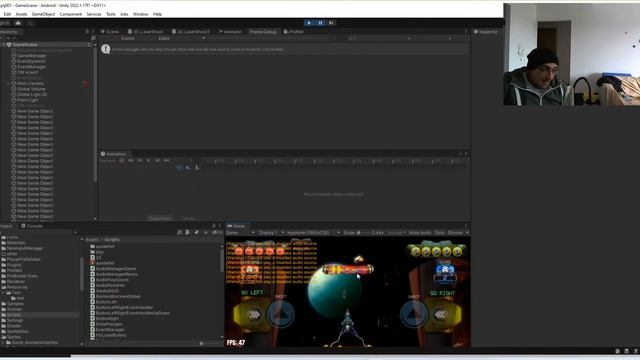
Task: Click the Animation record button
Action: click(x=122, y=160)
